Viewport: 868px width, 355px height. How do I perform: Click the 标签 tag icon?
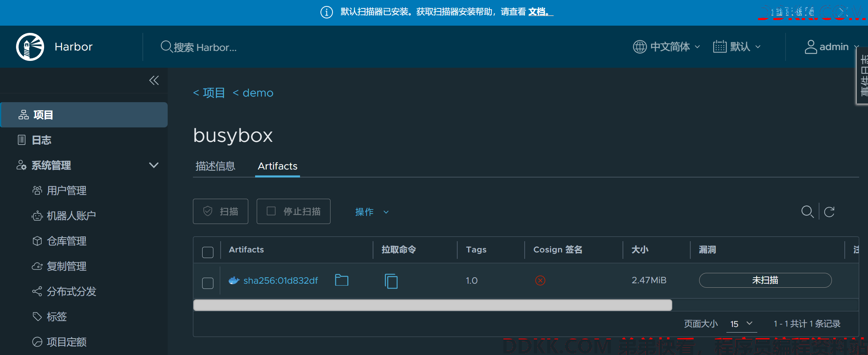37,317
